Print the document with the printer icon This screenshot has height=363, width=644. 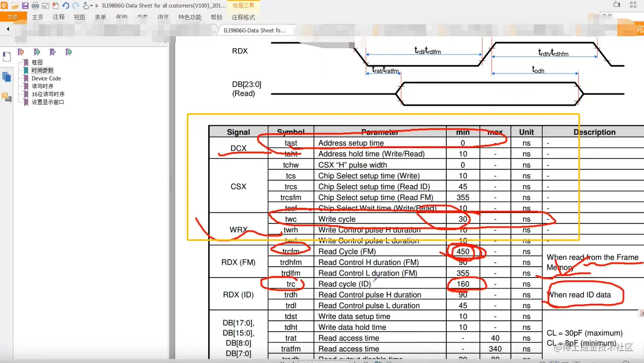pyautogui.click(x=35, y=5)
